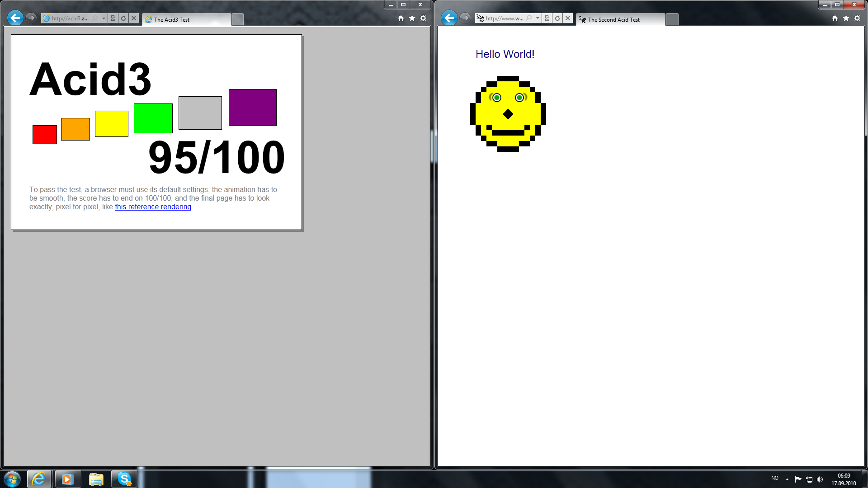Click the orange square on Acid3 page

tap(75, 129)
